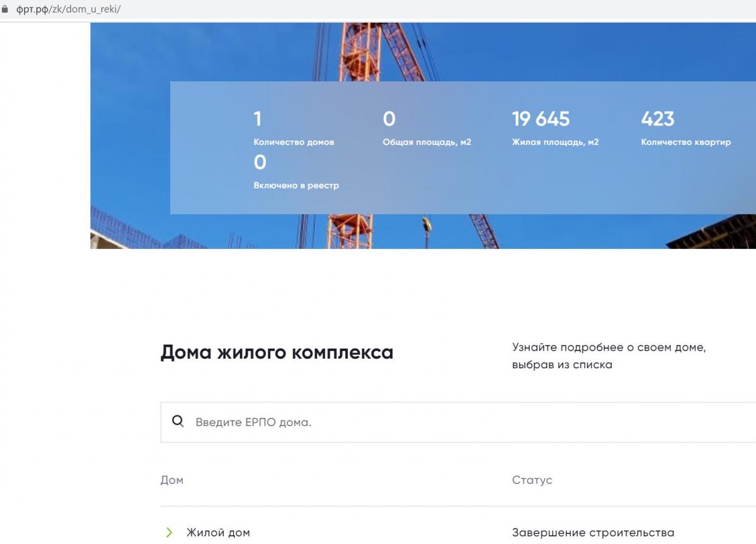The width and height of the screenshot is (756, 544).
Task: Select the 423 apartments count value
Action: point(657,119)
